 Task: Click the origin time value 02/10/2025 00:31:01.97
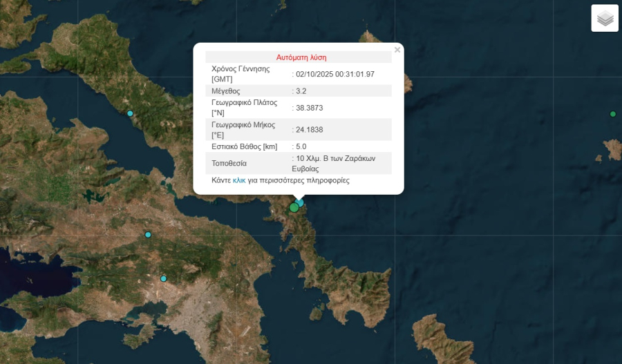335,74
